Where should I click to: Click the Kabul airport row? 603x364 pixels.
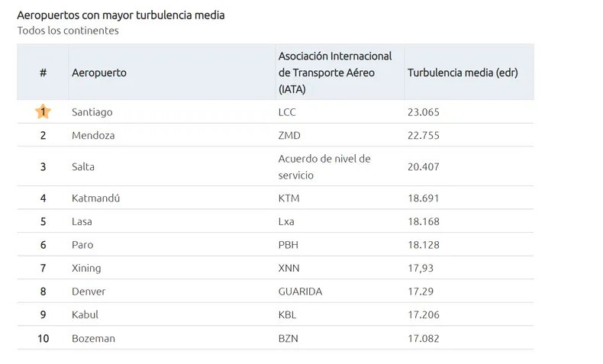[x=276, y=315]
